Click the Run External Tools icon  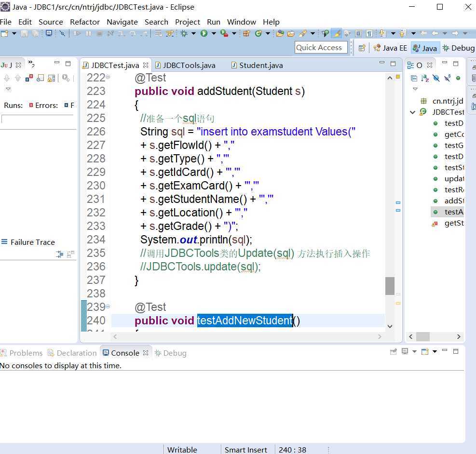coord(224,33)
